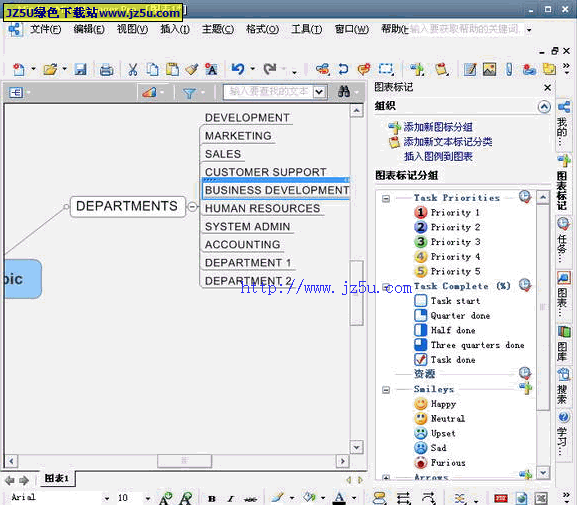Select Task done checkmark marker
Image resolution: width=577 pixels, height=505 pixels.
[x=421, y=360]
